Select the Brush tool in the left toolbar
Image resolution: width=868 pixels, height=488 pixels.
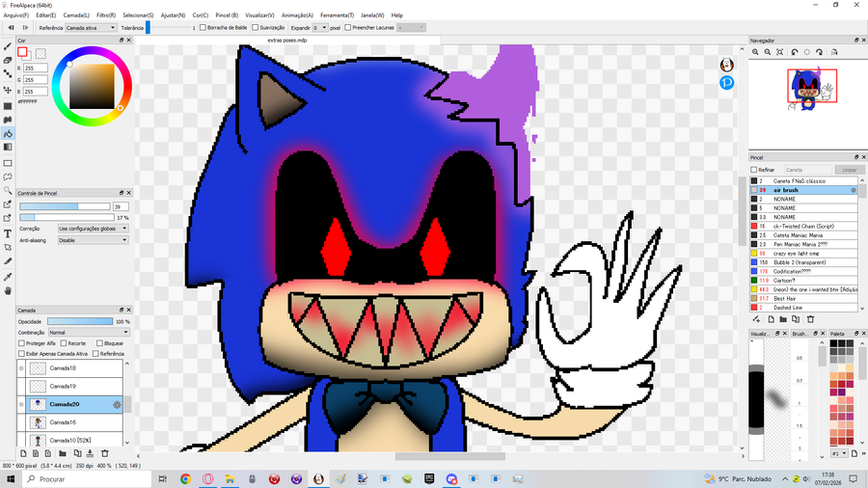coord(8,47)
